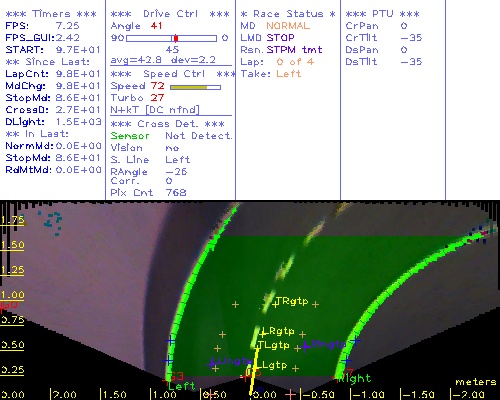Screen dimensions: 500x400
Task: Click the red G3 marker at left lane
Action: click(x=177, y=376)
